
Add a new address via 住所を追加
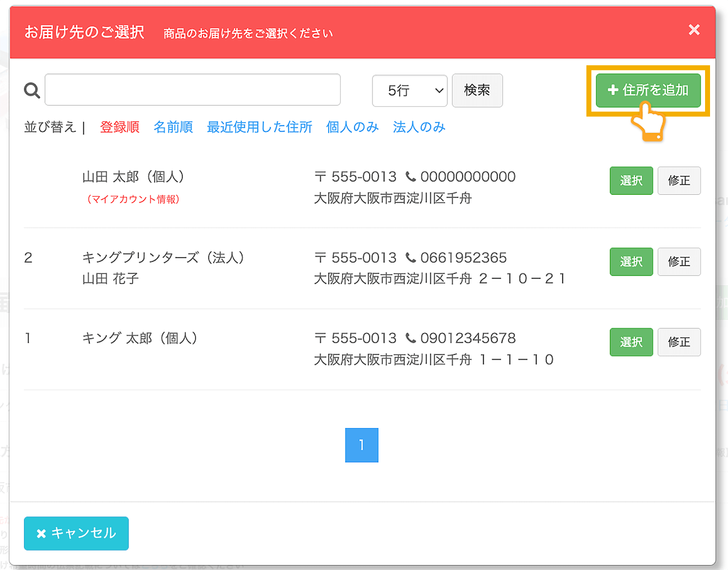(648, 90)
